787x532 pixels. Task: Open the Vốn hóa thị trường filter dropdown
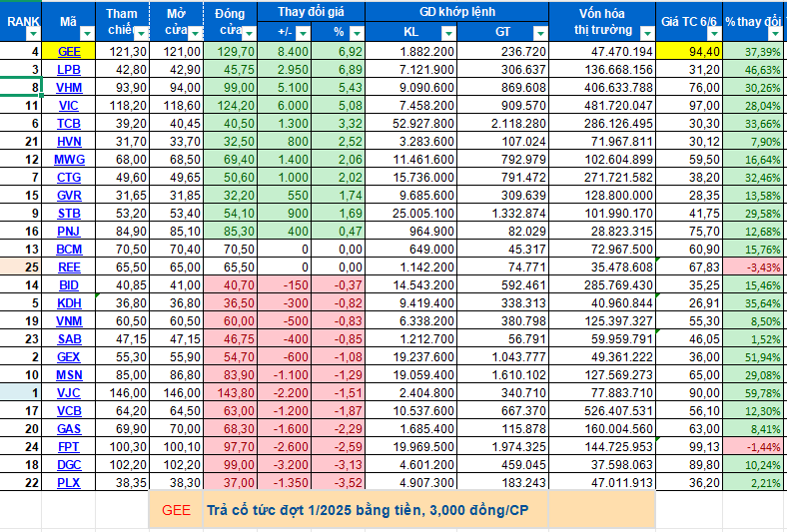coord(647,34)
